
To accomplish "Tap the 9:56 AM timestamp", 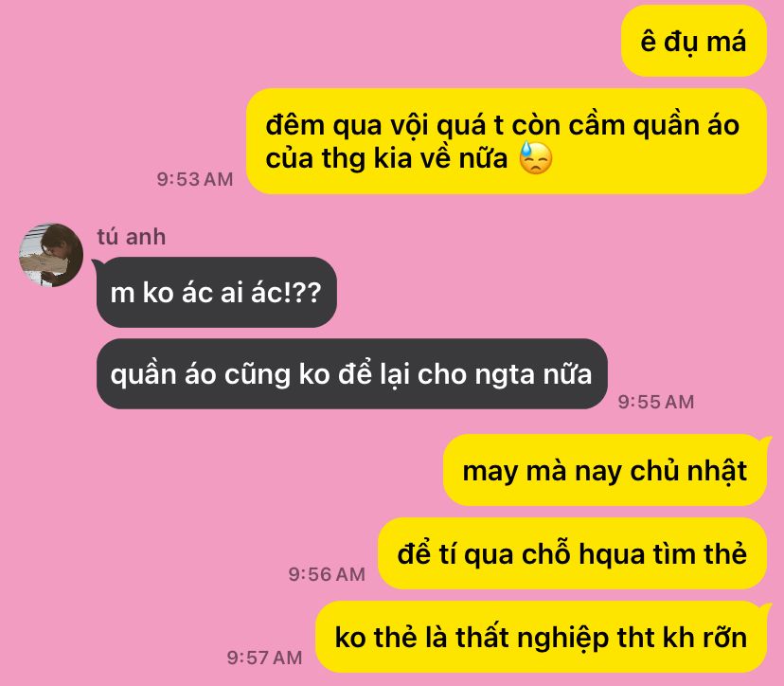I will 327,574.
